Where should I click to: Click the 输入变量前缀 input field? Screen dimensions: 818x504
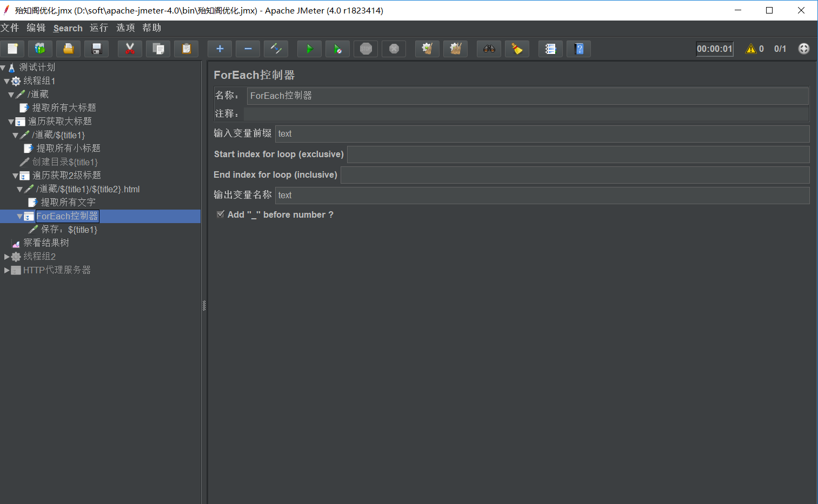point(542,133)
